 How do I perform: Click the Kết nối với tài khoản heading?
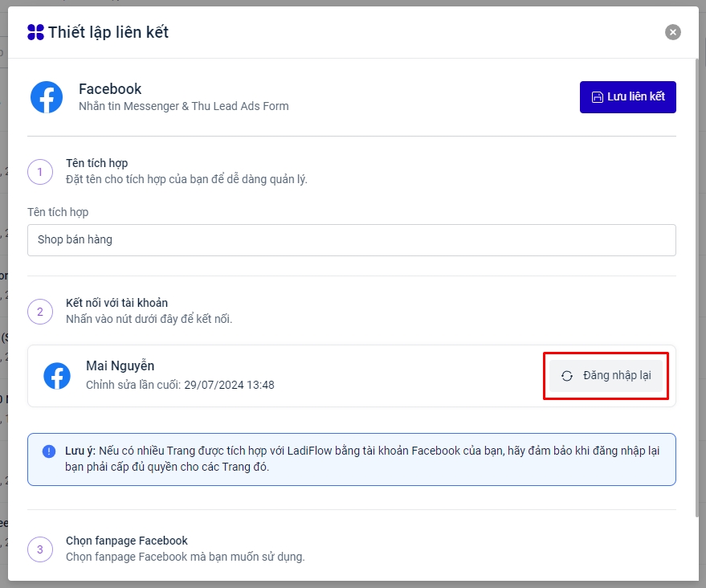(x=116, y=303)
